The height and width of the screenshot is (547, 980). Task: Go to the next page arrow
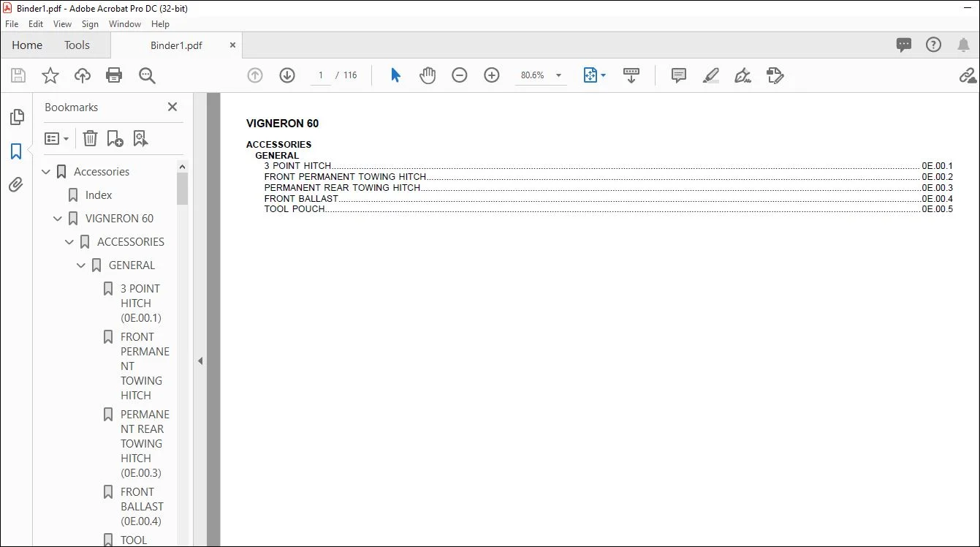[287, 75]
